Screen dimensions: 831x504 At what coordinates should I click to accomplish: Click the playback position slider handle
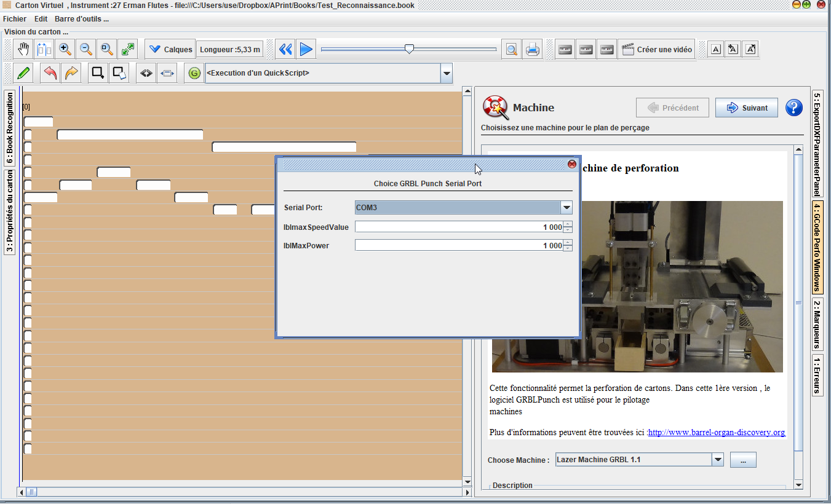[409, 49]
